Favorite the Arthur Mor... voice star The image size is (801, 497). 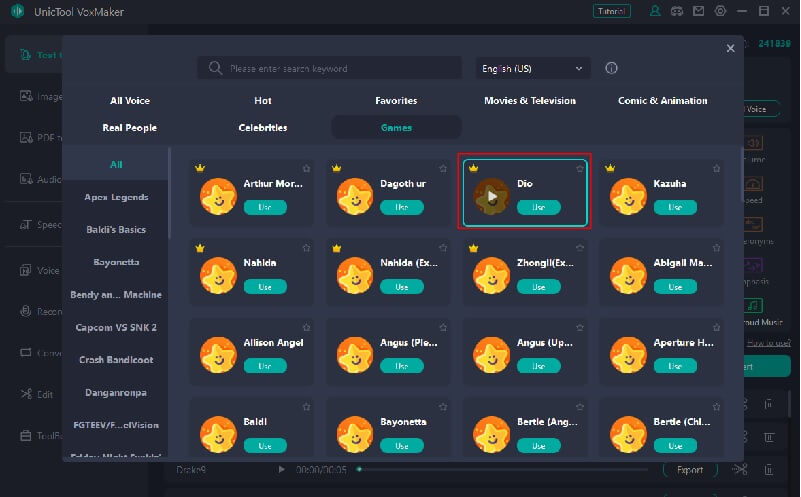click(x=306, y=168)
